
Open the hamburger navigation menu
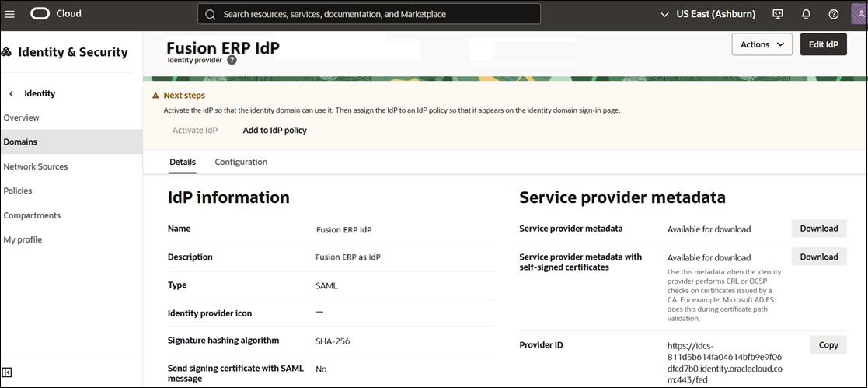(x=9, y=15)
